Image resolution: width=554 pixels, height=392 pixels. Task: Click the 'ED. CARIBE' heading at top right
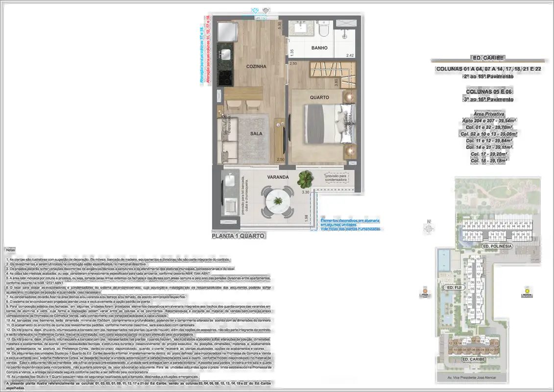click(x=488, y=58)
